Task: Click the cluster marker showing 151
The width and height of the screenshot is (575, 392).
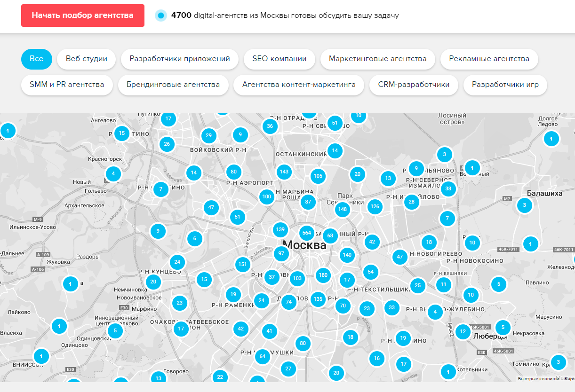Action: coord(242,264)
